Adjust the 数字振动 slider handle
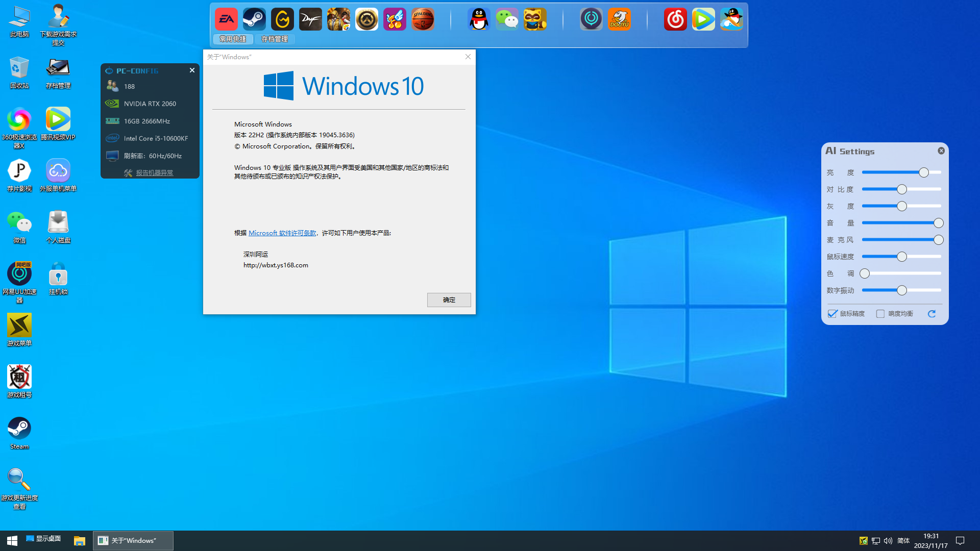This screenshot has width=980, height=551. tap(902, 290)
